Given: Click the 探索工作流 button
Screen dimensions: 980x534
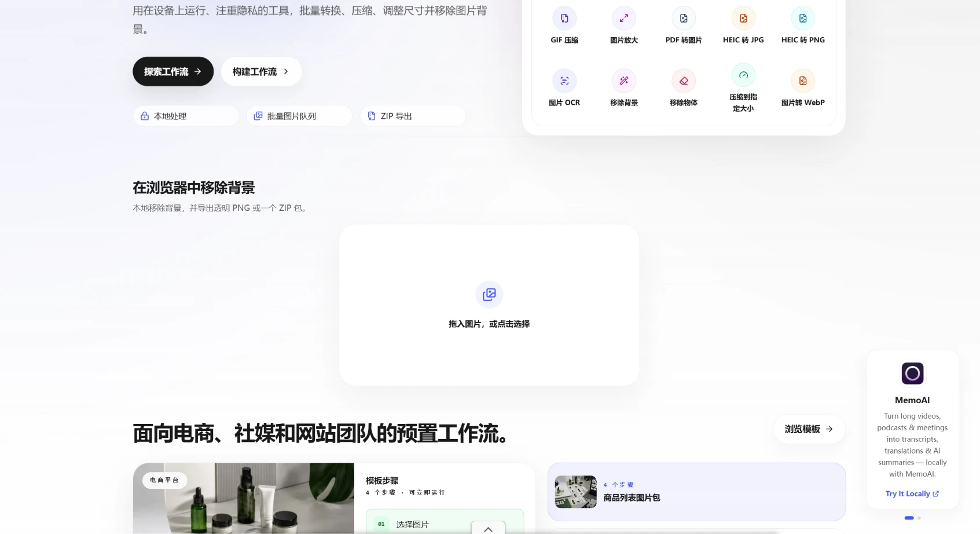Looking at the screenshot, I should point(173,71).
